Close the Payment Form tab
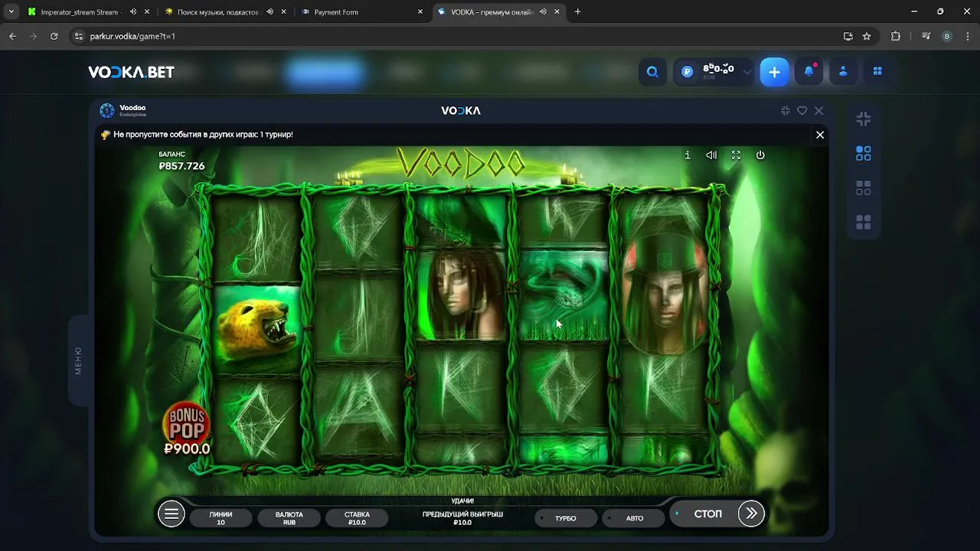Screen dimensions: 980x551 (x=420, y=12)
